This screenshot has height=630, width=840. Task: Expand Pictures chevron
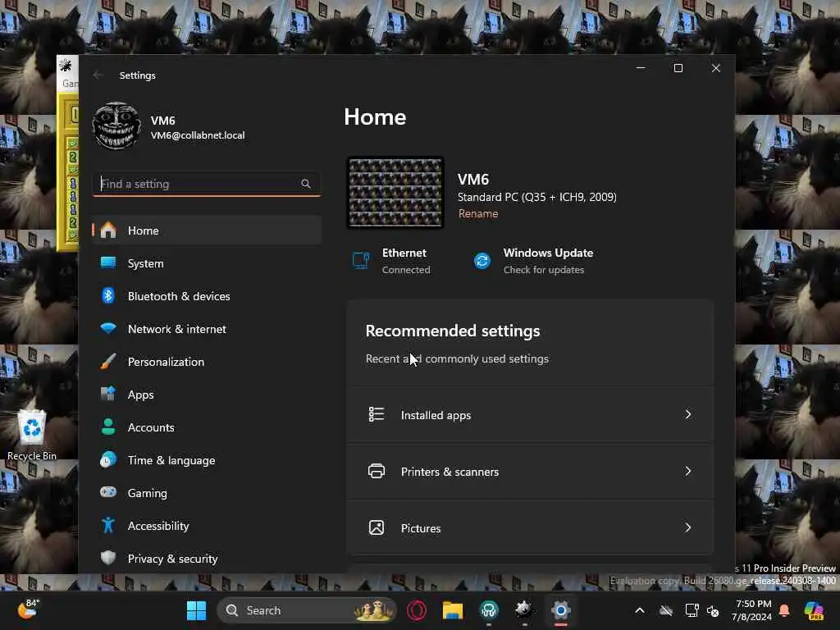pyautogui.click(x=688, y=527)
